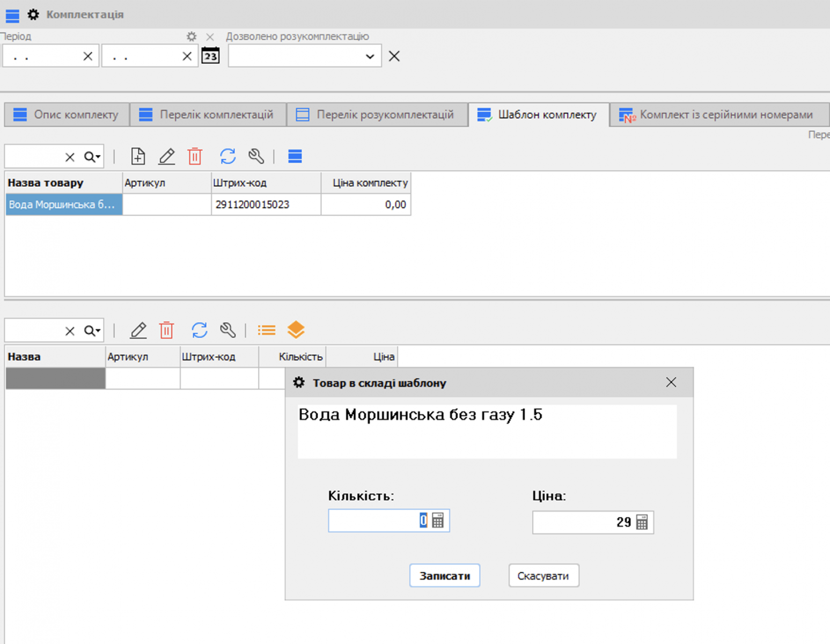
Task: Open the search options dropdown in lower toolbar
Action: (92, 331)
